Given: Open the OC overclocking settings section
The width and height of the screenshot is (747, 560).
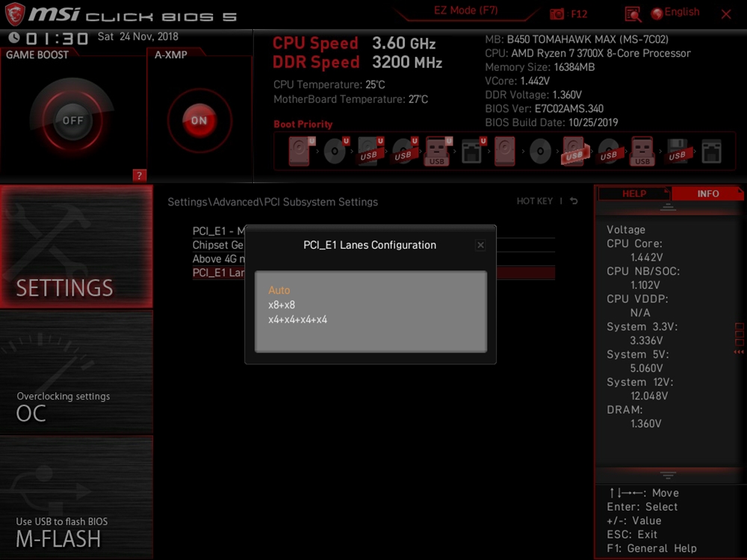Looking at the screenshot, I should [x=76, y=373].
